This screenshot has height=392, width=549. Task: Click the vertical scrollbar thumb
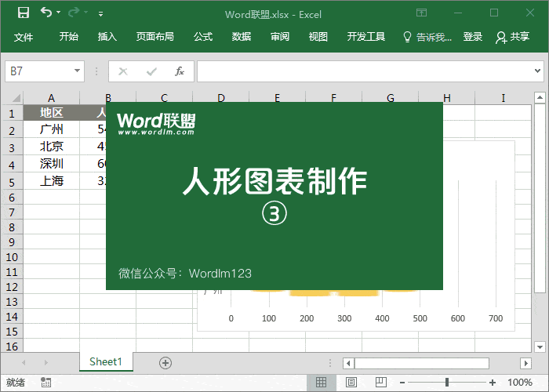pyautogui.click(x=540, y=198)
